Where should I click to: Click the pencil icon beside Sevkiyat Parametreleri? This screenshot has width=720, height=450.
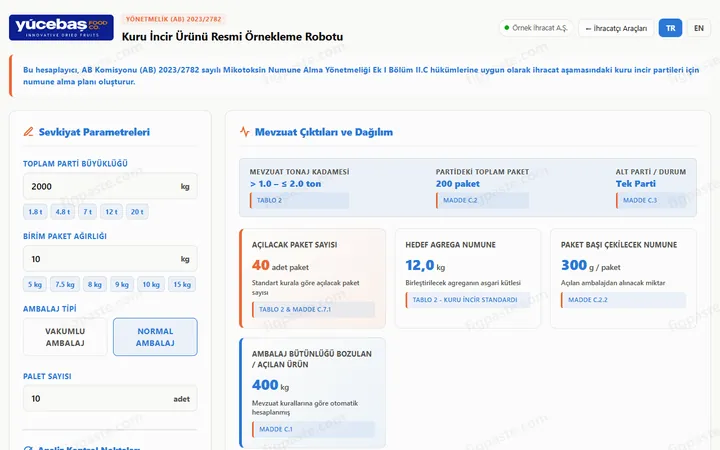point(28,132)
